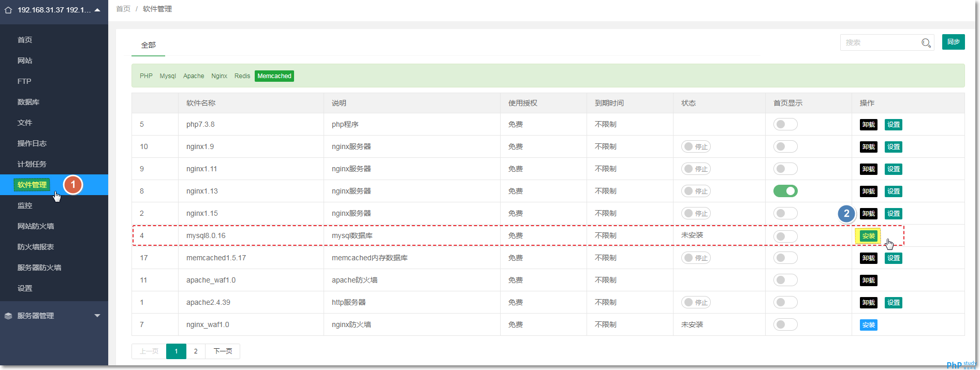Click 首页 breadcrumb link
This screenshot has height=370, width=980.
pos(123,9)
